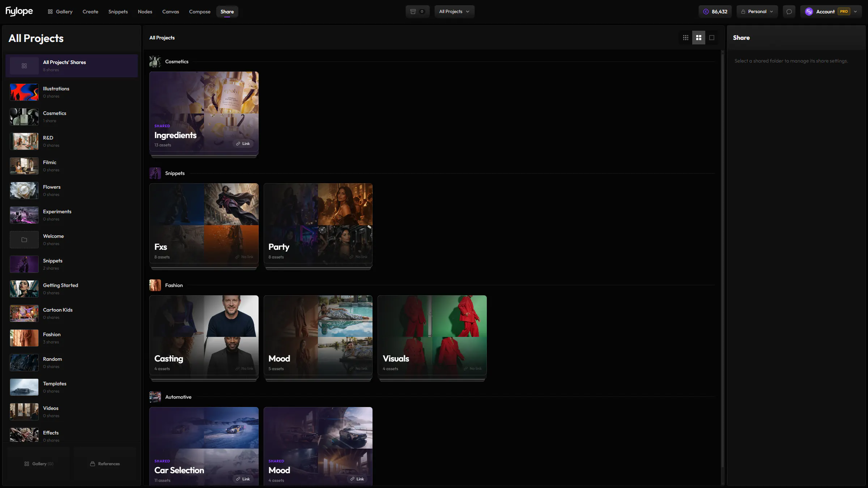
Task: Select the Illustrations project in sidebar
Action: [72, 92]
